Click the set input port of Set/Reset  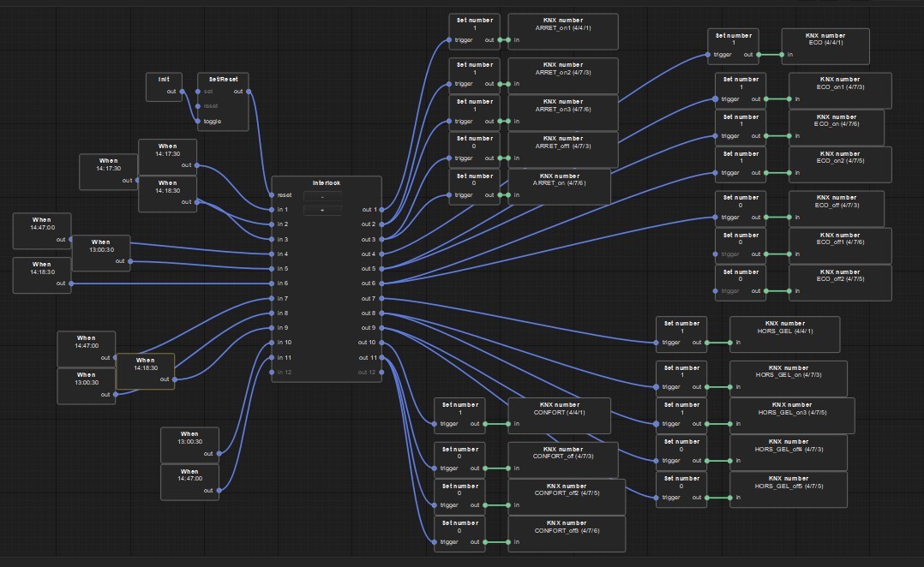[x=199, y=92]
